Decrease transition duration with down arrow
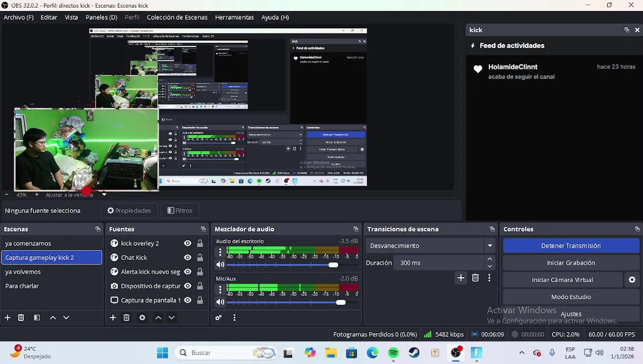The height and width of the screenshot is (364, 643). (489, 266)
